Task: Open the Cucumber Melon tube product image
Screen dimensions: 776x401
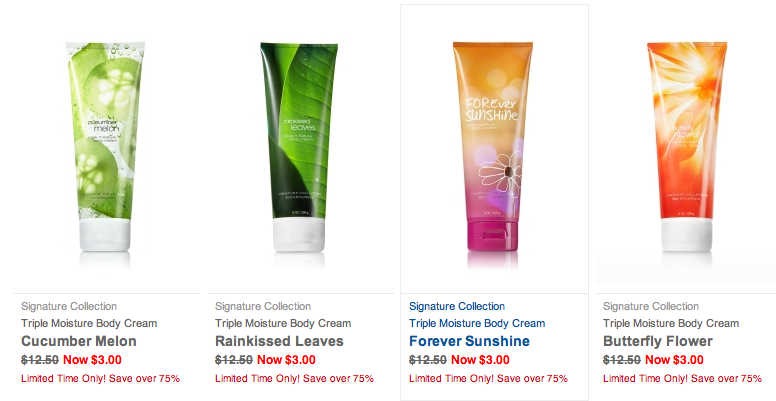Action: pos(105,147)
